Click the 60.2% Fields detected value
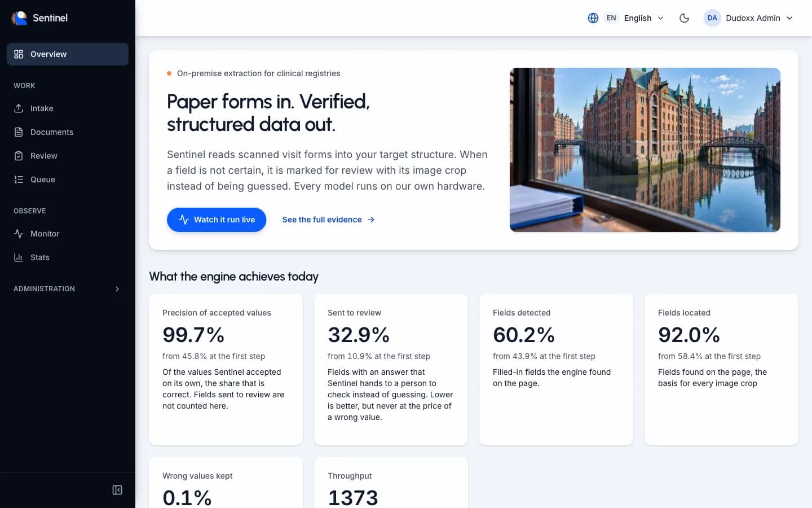 click(x=524, y=335)
